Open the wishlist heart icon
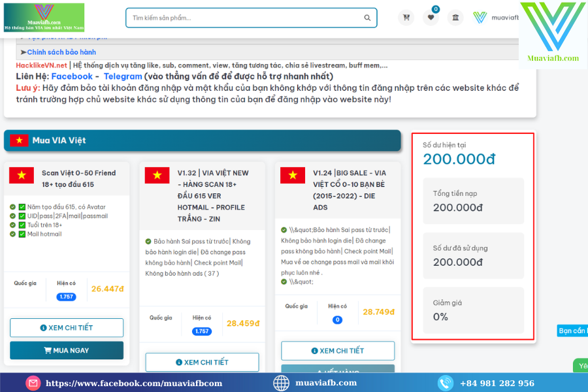Screen dimensions: 588x392 coord(431,17)
